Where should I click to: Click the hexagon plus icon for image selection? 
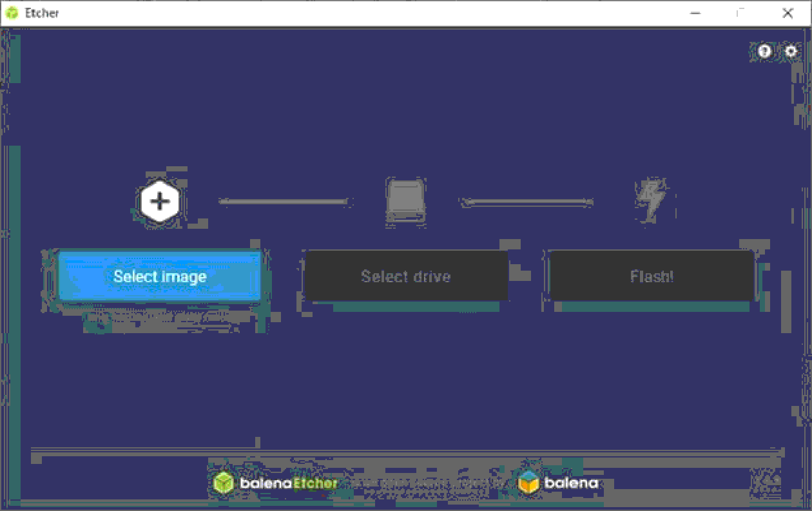click(159, 202)
